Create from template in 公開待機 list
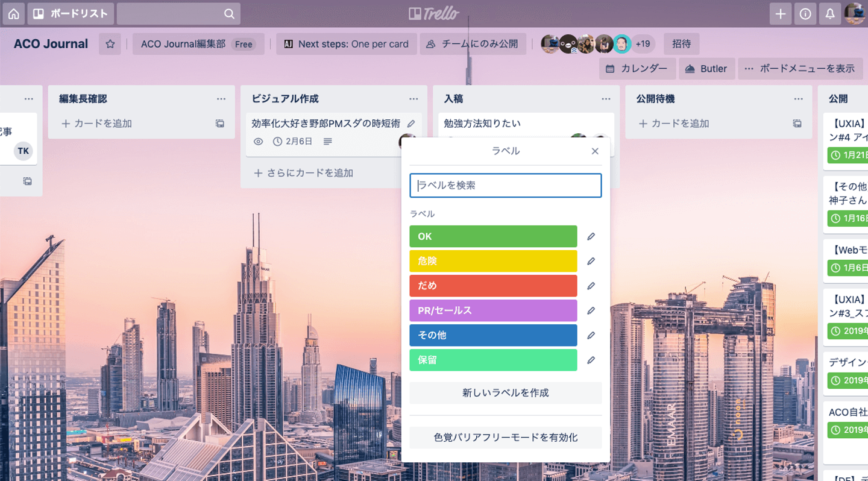 [797, 124]
